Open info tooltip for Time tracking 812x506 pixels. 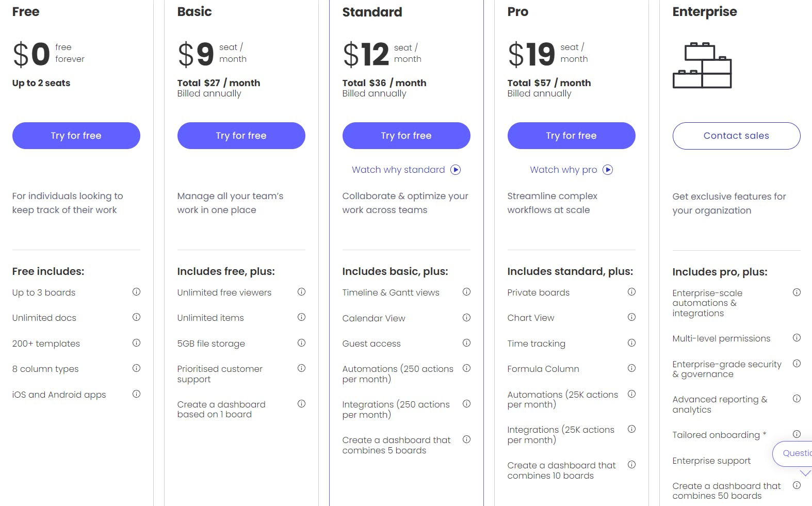point(632,342)
